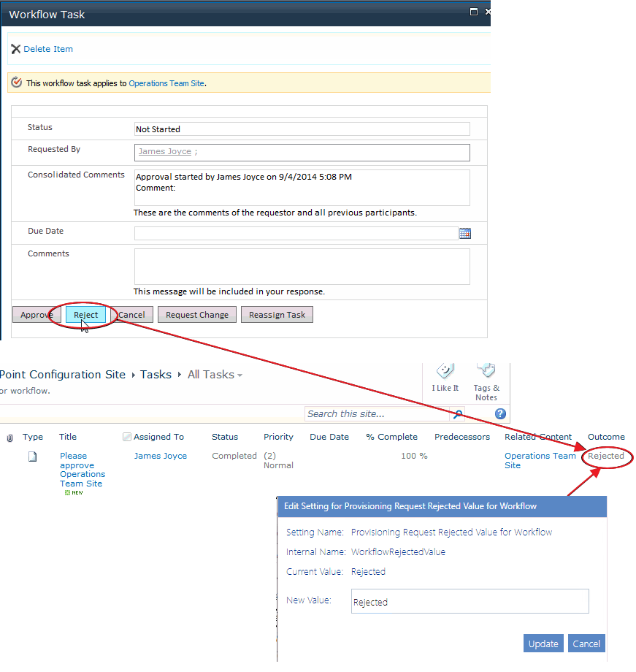The height and width of the screenshot is (672, 636).
Task: Open help via the question mark icon
Action: click(x=500, y=413)
